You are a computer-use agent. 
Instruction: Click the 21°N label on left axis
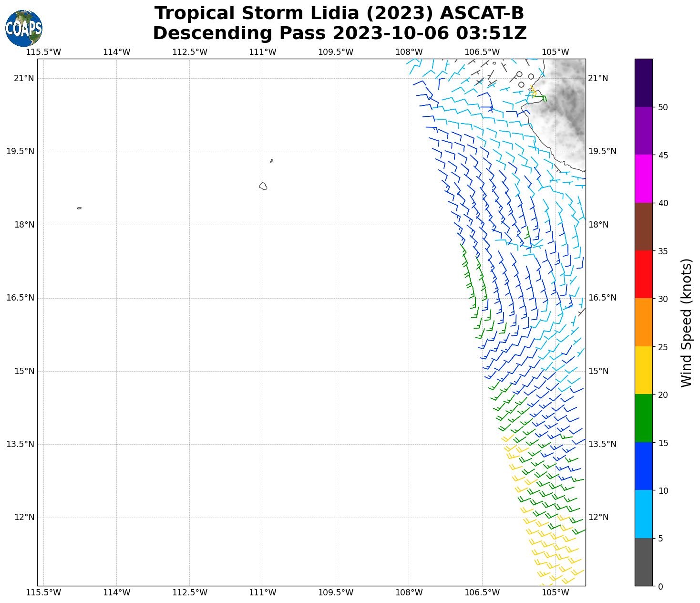click(24, 78)
